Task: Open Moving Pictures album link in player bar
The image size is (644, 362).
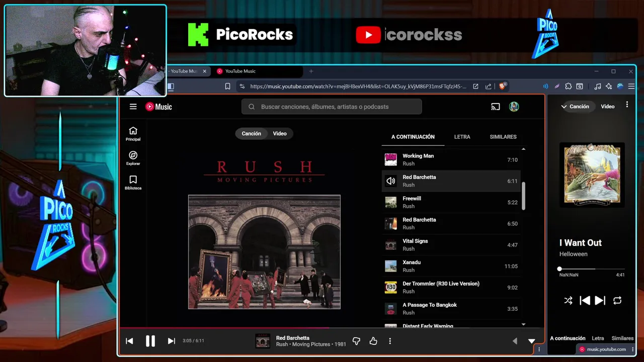Action: [312, 344]
